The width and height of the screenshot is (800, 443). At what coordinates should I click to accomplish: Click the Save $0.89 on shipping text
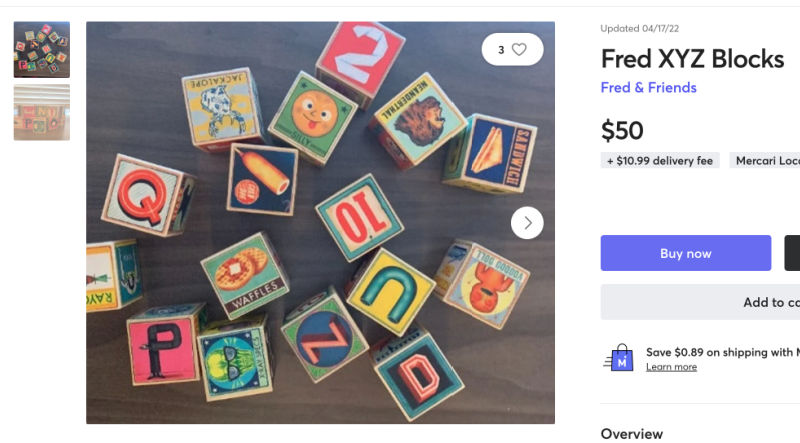[x=722, y=352]
